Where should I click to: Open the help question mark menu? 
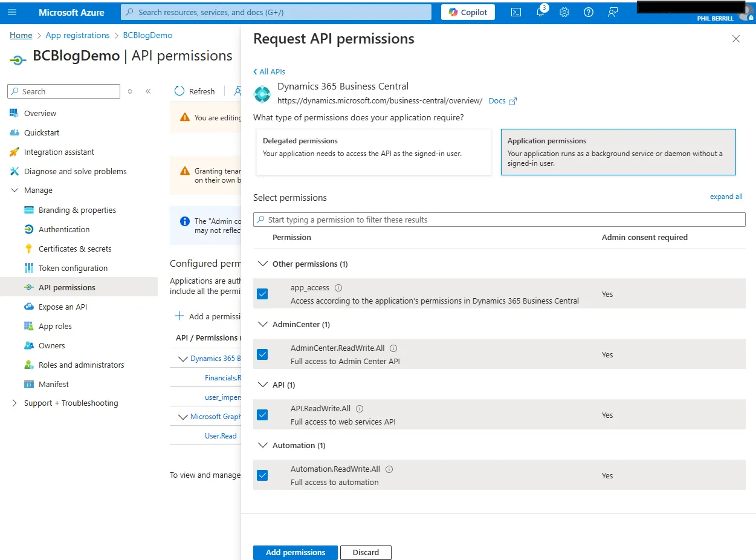(589, 12)
